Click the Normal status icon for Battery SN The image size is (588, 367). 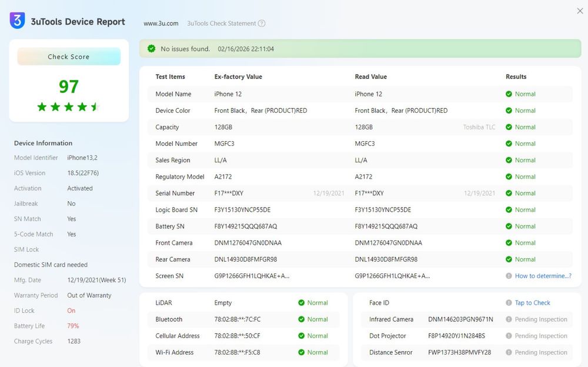pos(509,226)
